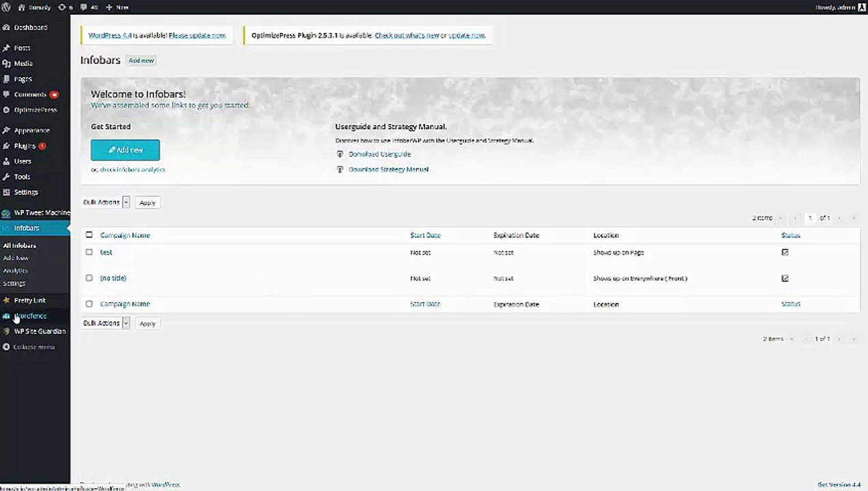This screenshot has width=868, height=491.
Task: Tick the select-all checkbox in table header
Action: (x=89, y=235)
